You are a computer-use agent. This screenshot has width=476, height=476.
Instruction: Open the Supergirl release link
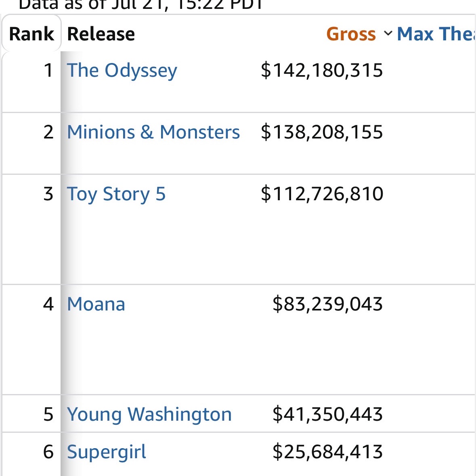point(107,452)
